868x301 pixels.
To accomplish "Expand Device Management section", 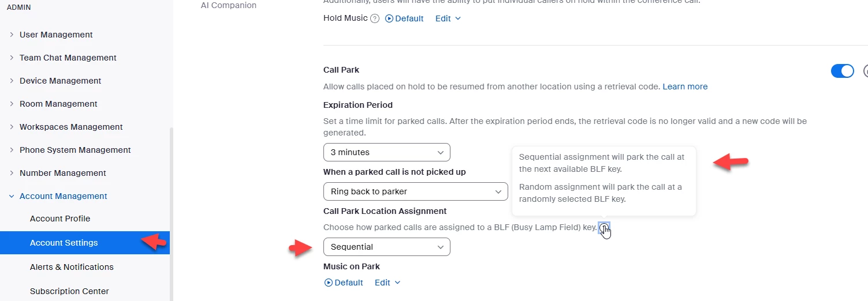I will pyautogui.click(x=60, y=81).
